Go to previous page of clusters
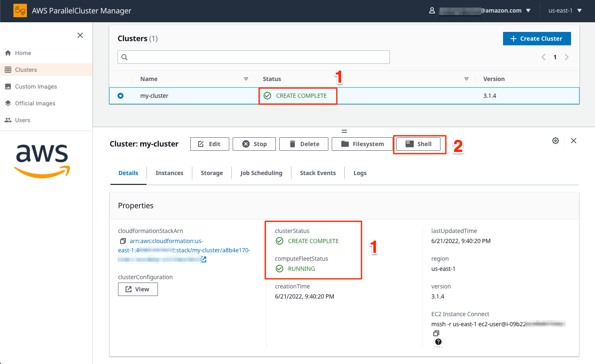Screen dimensions: 595x364 (x=543, y=57)
